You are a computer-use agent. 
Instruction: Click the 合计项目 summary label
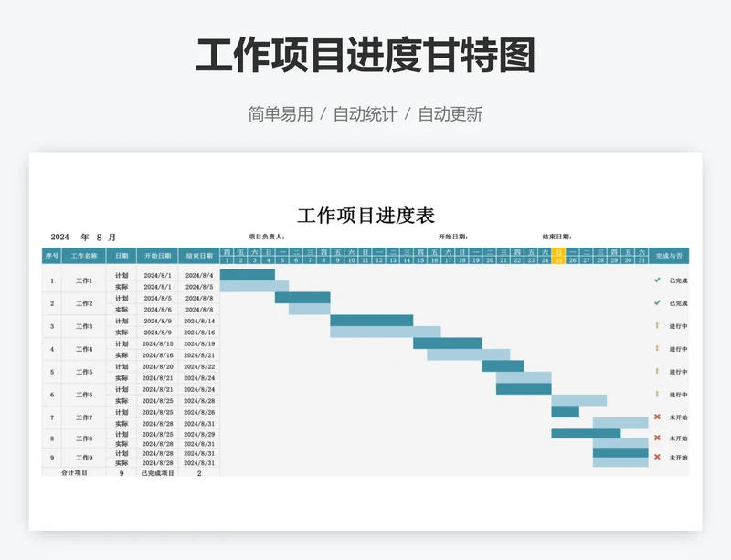[75, 473]
